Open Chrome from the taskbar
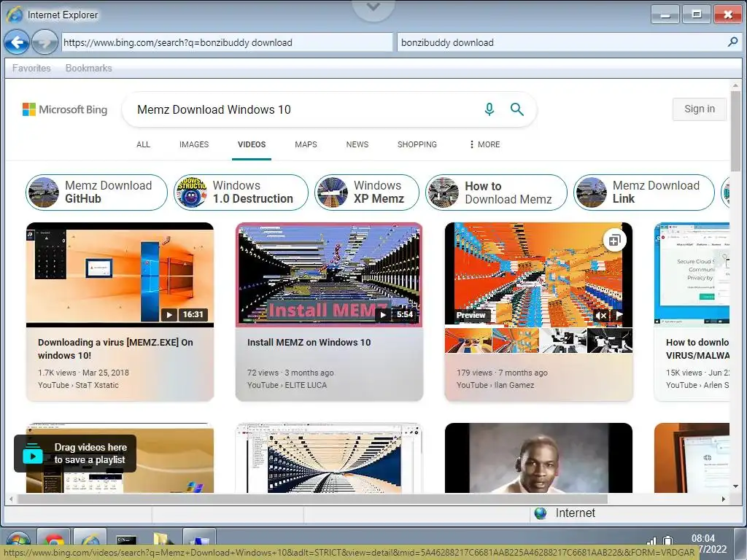Image resolution: width=747 pixels, height=560 pixels. tap(53, 542)
